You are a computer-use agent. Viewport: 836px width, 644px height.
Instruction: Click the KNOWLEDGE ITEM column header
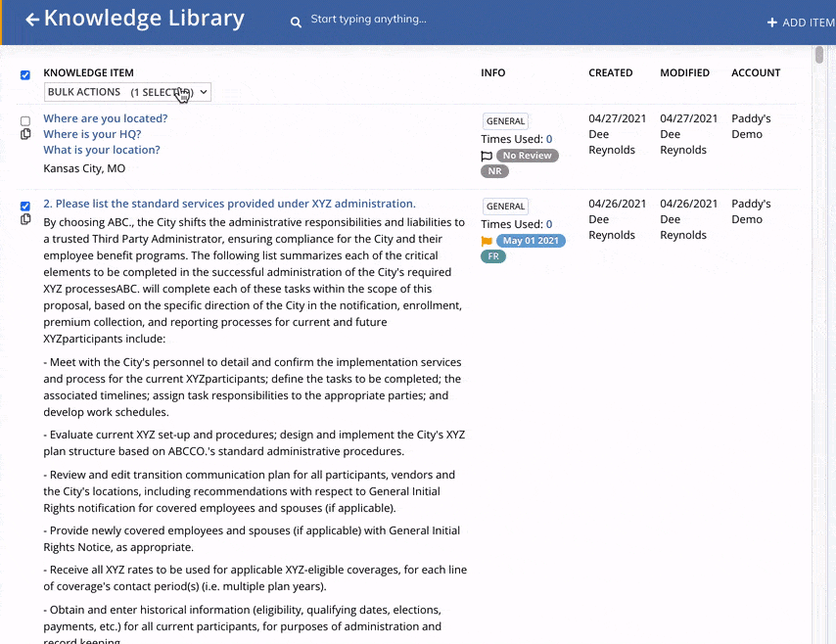coord(88,73)
